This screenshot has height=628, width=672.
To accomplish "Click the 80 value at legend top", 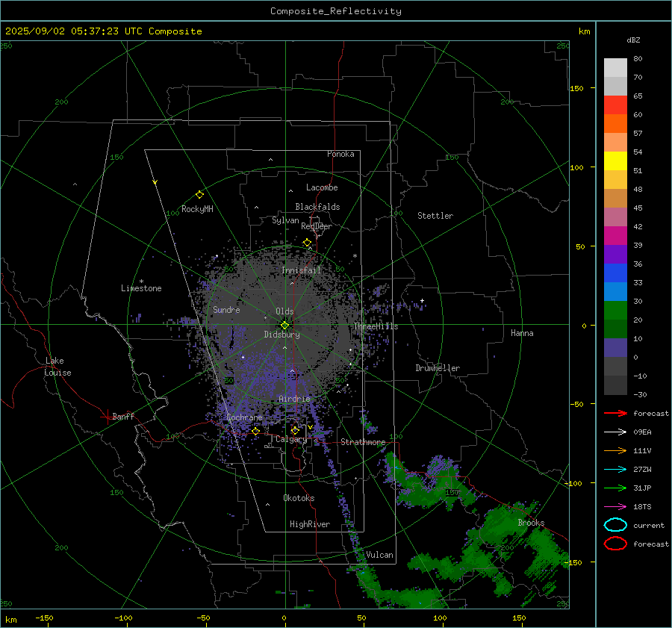I will click(638, 59).
